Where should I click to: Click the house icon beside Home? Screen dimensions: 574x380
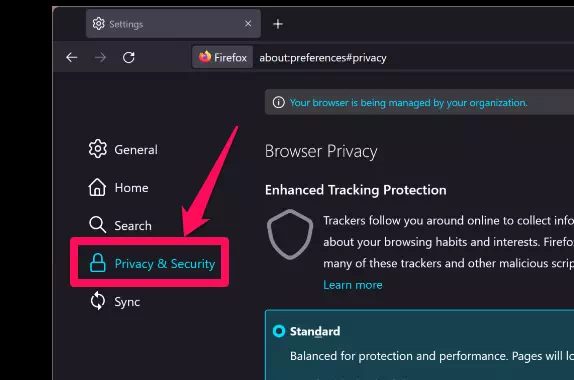click(97, 187)
